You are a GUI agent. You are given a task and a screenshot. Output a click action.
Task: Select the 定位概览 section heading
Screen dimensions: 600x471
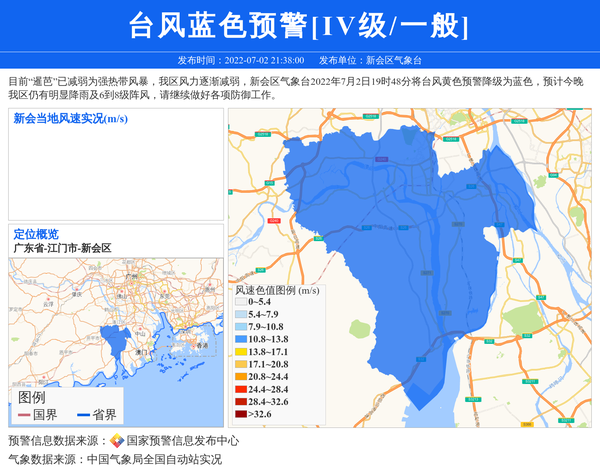tap(36, 234)
